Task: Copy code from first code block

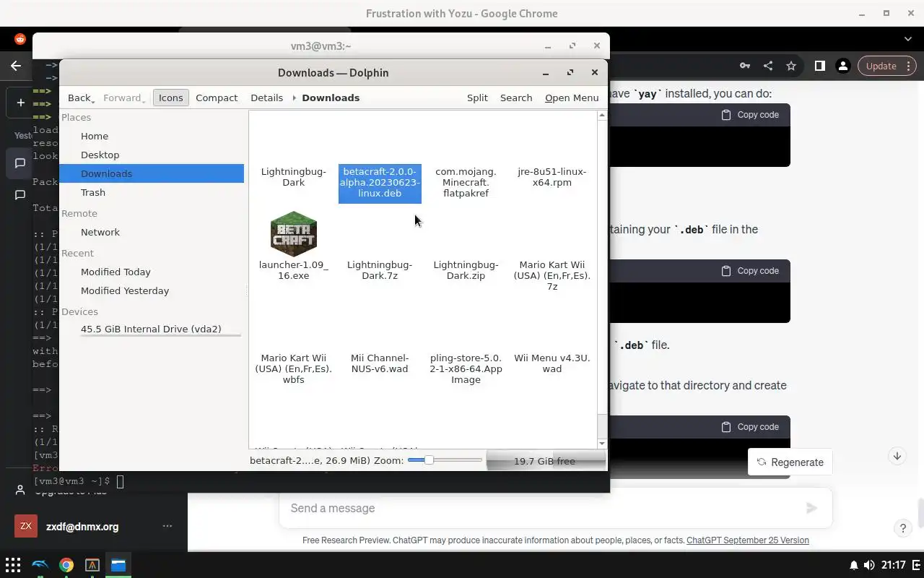Action: (x=751, y=115)
